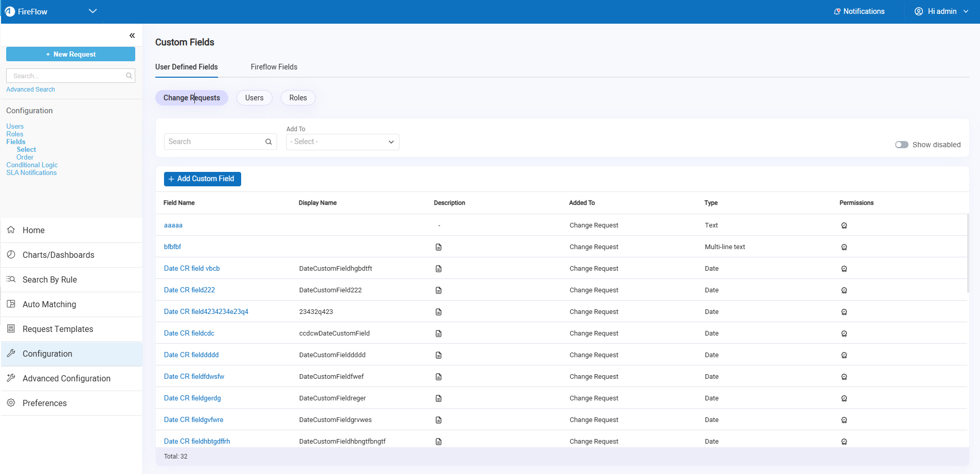Screen dimensions: 980x474
Task: Expand the Hi admin user menu
Action: tap(941, 11)
